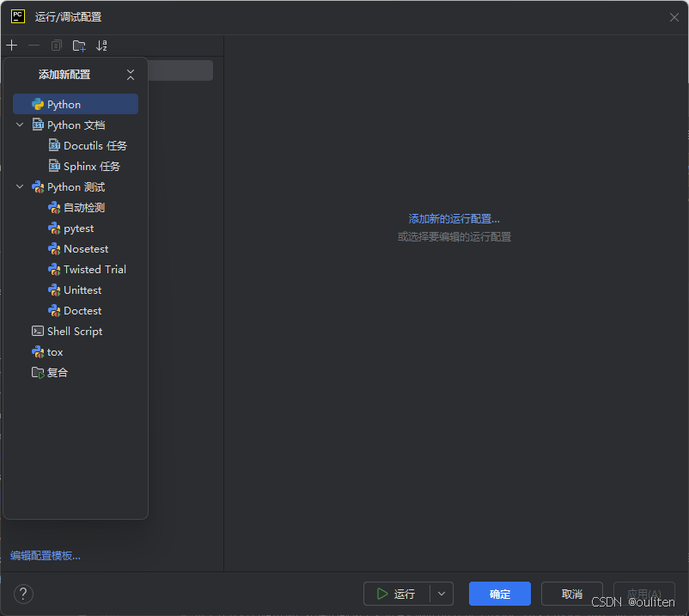The width and height of the screenshot is (689, 616).
Task: Open the 运行 button dropdown arrow
Action: point(442,594)
